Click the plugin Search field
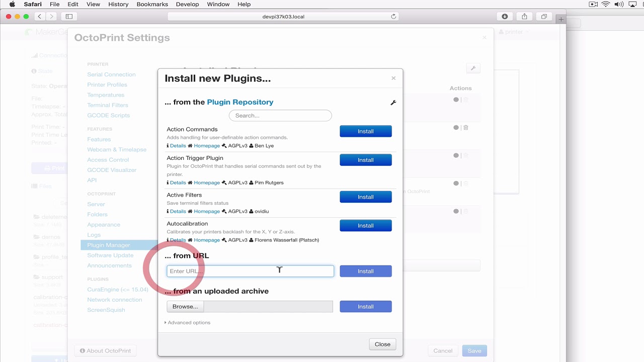 tap(280, 116)
